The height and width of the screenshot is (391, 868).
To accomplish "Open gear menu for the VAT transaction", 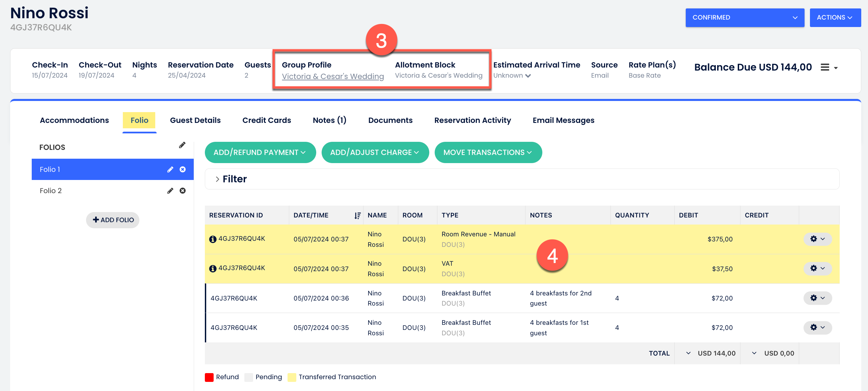I will [817, 268].
